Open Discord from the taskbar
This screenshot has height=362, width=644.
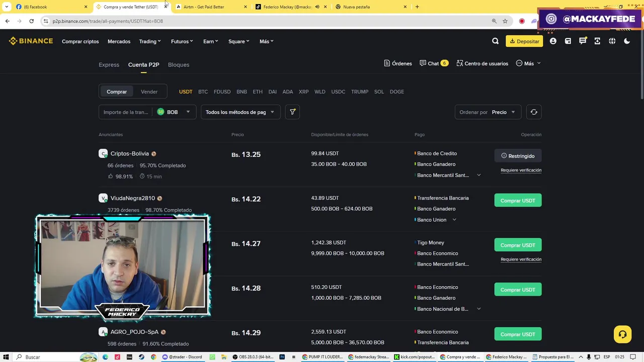click(x=182, y=357)
